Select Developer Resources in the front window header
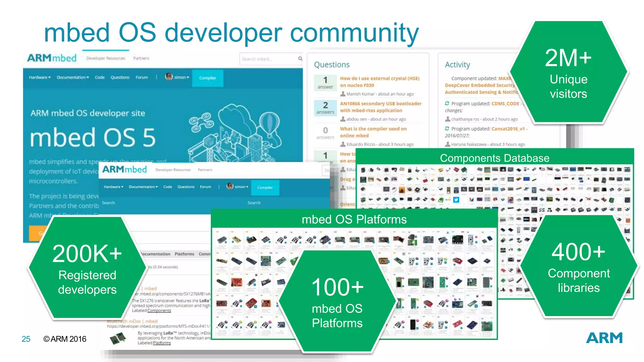This screenshot has height=362, width=644. [x=173, y=170]
